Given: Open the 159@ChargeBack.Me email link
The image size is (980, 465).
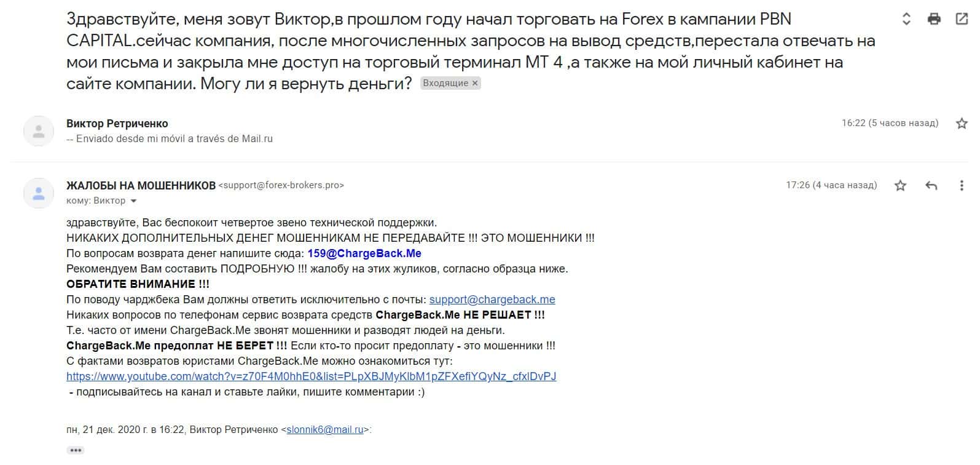Looking at the screenshot, I should (364, 253).
